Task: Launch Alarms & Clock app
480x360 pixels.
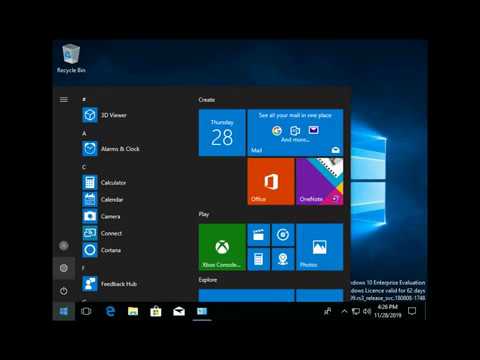Action: (x=133, y=149)
